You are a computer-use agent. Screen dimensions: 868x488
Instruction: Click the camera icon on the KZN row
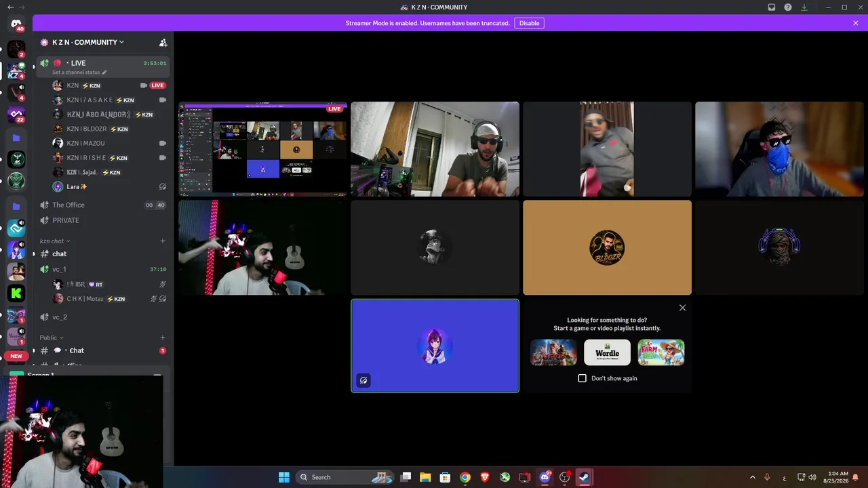click(143, 85)
